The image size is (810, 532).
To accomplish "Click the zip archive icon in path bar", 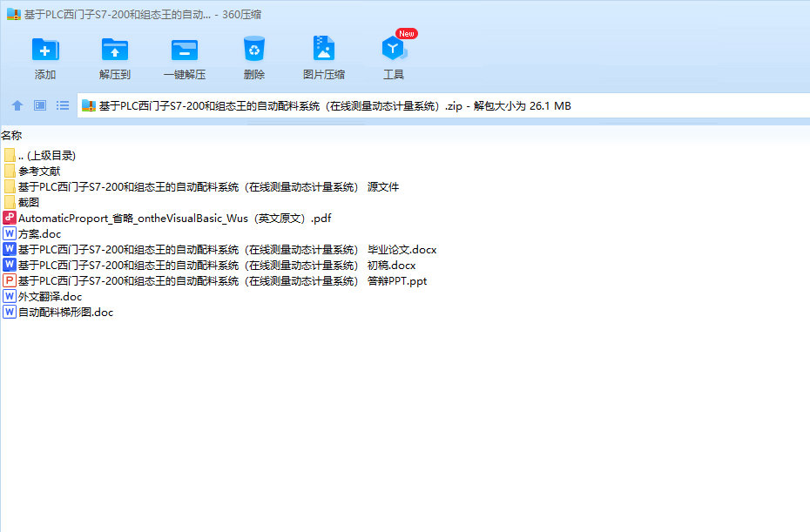I will (89, 105).
